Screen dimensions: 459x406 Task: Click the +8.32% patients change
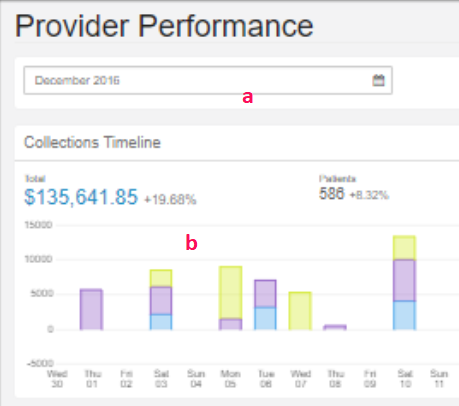click(x=369, y=195)
